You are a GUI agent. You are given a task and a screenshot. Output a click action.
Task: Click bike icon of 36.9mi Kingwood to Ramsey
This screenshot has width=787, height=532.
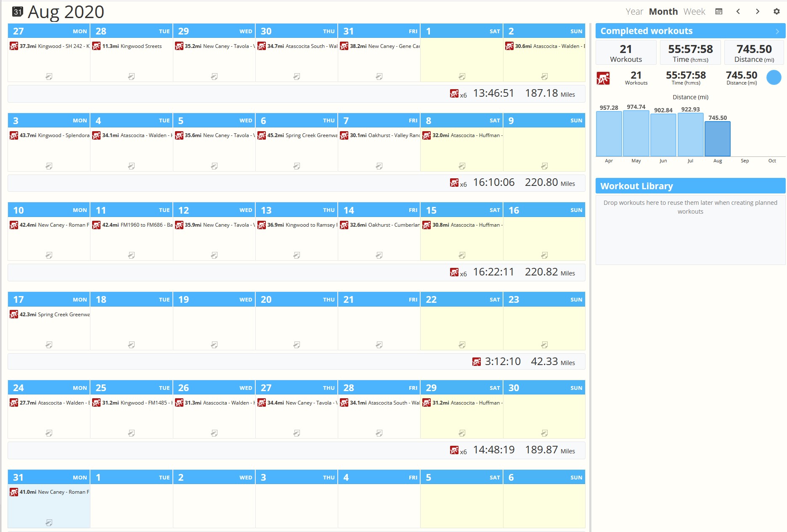click(x=262, y=225)
